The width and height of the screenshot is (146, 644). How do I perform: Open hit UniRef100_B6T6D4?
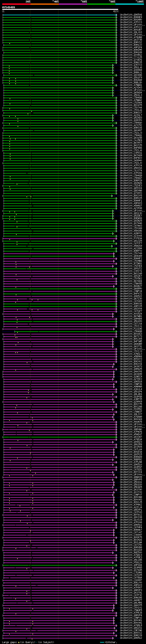(x=131, y=281)
